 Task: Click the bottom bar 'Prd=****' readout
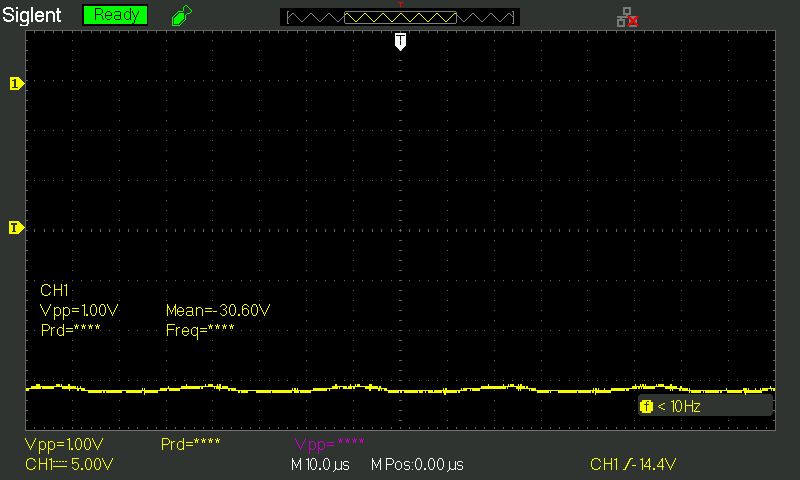tap(190, 444)
